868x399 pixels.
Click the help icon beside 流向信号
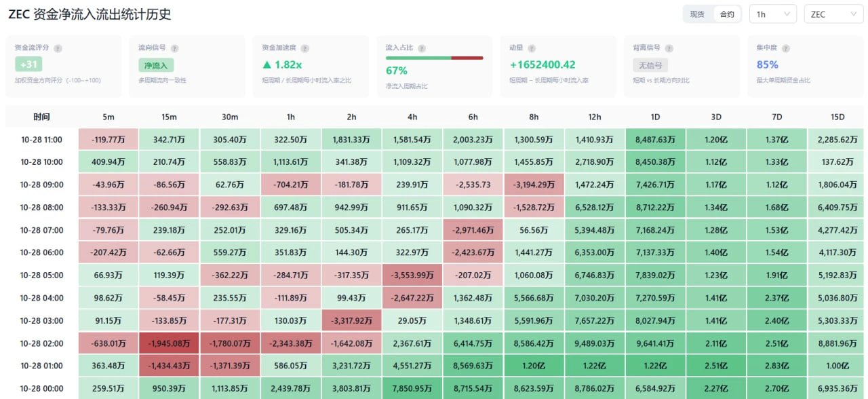[x=175, y=48]
